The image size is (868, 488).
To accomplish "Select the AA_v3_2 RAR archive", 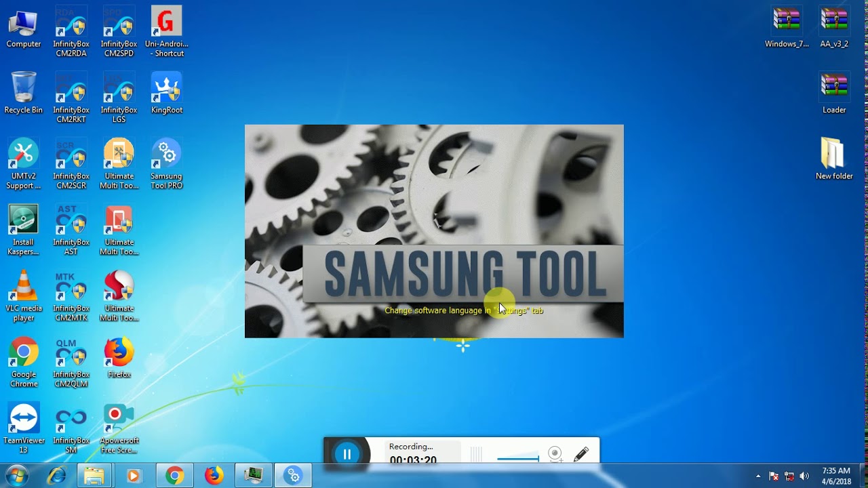I will point(834,28).
